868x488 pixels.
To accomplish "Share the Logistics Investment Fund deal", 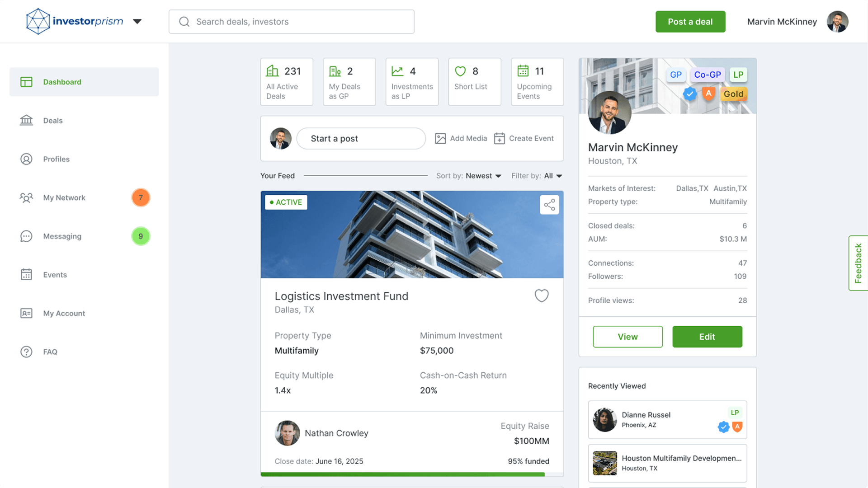I will [x=549, y=205].
